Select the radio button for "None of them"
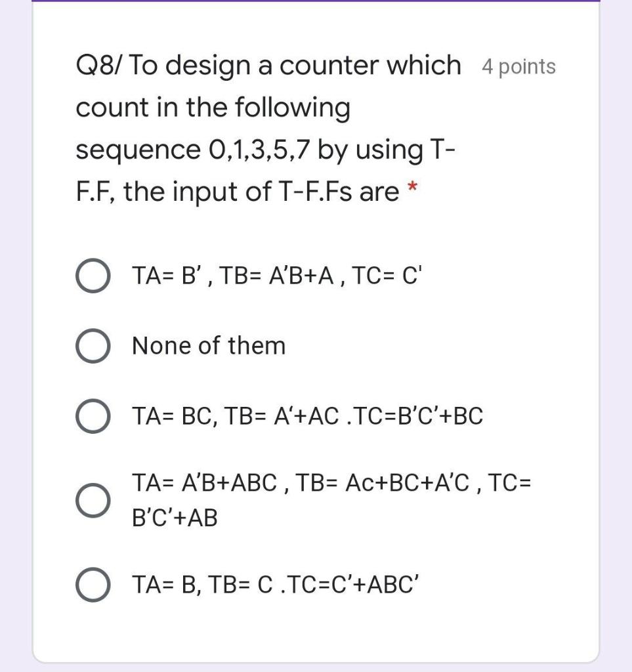Viewport: 632px width, 672px height. click(95, 345)
